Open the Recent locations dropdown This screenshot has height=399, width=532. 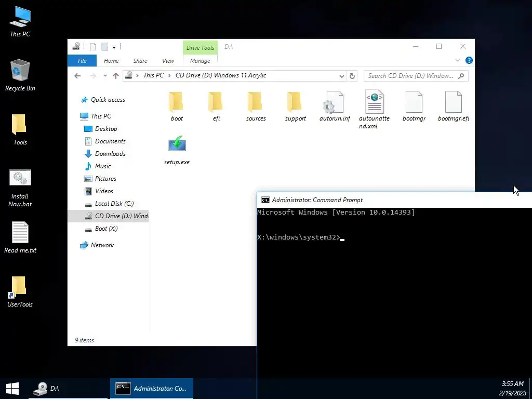(105, 76)
